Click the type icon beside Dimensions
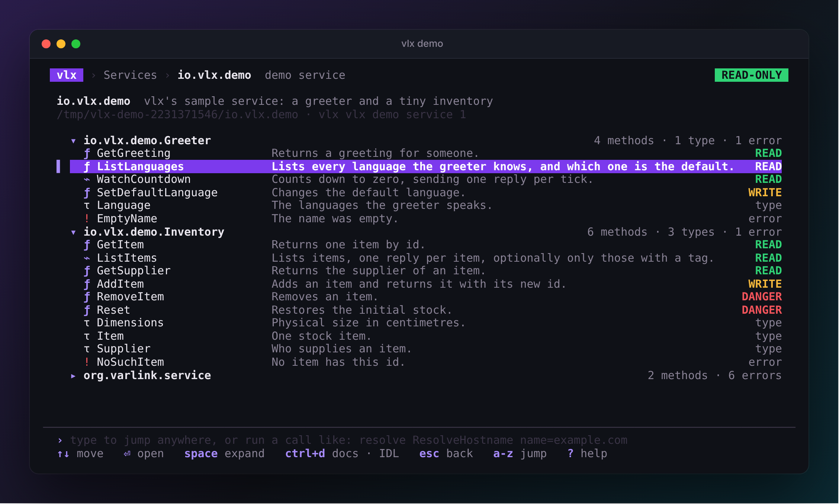 pos(87,323)
